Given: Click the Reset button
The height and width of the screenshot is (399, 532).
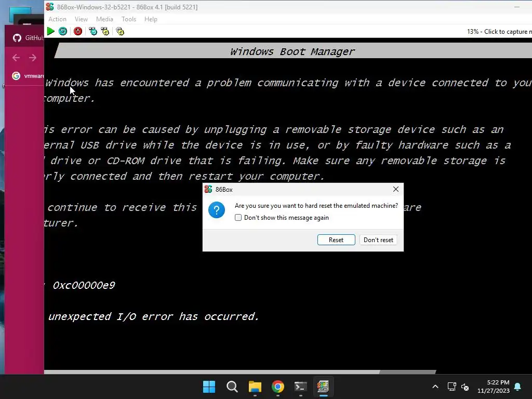Looking at the screenshot, I should point(336,240).
